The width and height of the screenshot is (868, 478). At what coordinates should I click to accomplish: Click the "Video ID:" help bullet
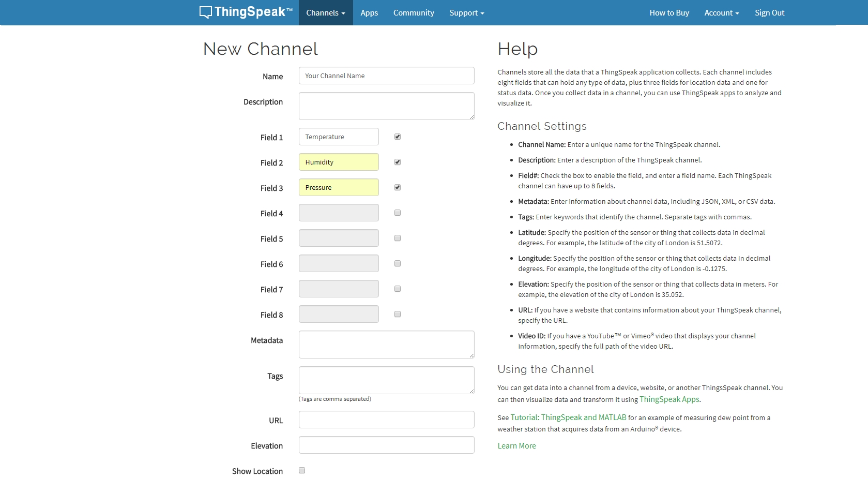[x=637, y=341]
